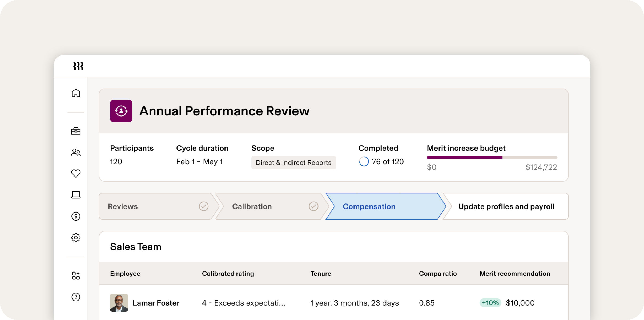Open the settings gear icon in sidebar
The width and height of the screenshot is (644, 320).
[76, 237]
